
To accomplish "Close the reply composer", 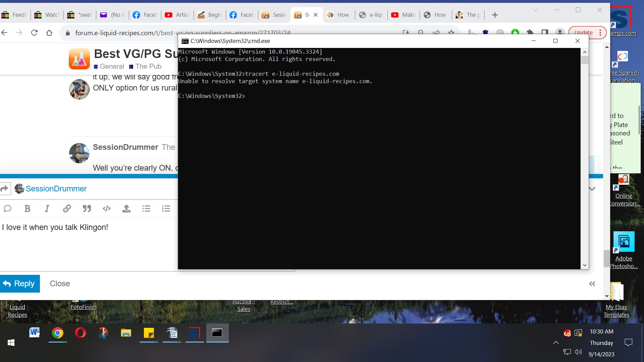I will coord(60,284).
